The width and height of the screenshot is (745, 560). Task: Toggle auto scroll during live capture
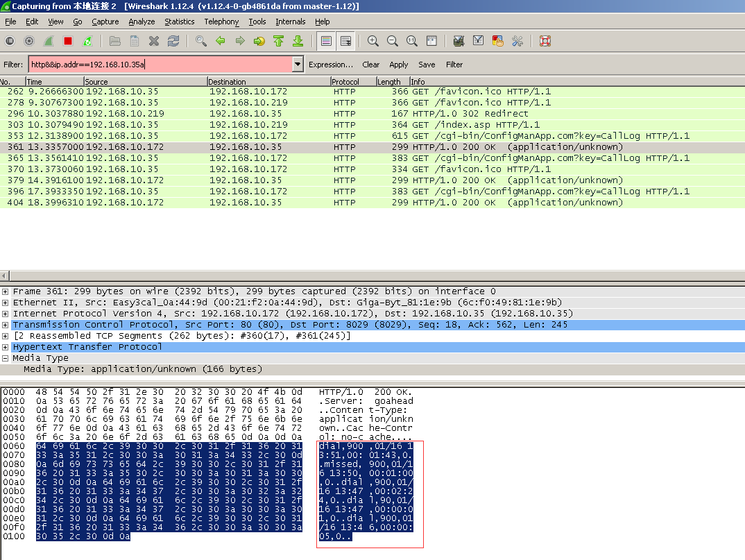point(345,41)
